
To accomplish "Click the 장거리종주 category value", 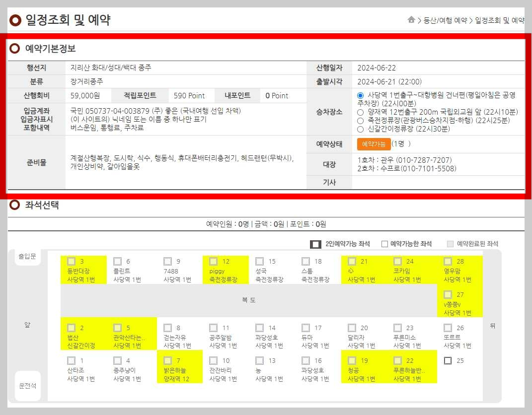I will 86,81.
